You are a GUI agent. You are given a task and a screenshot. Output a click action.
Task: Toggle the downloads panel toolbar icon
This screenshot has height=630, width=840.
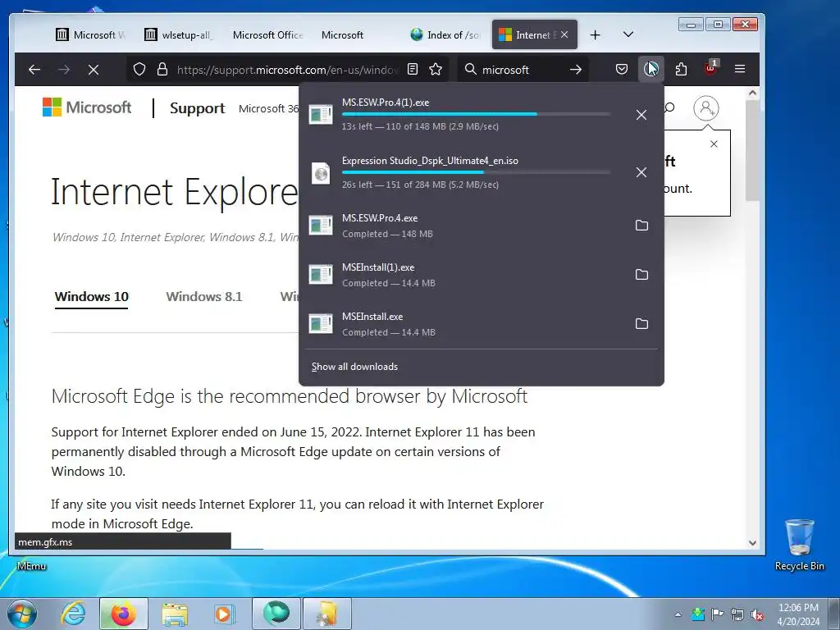[651, 69]
